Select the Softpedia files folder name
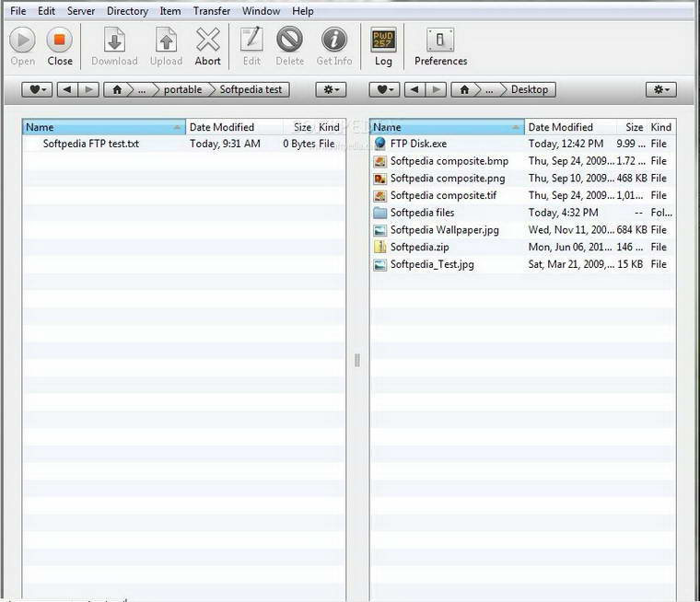700x602 pixels. tap(423, 213)
